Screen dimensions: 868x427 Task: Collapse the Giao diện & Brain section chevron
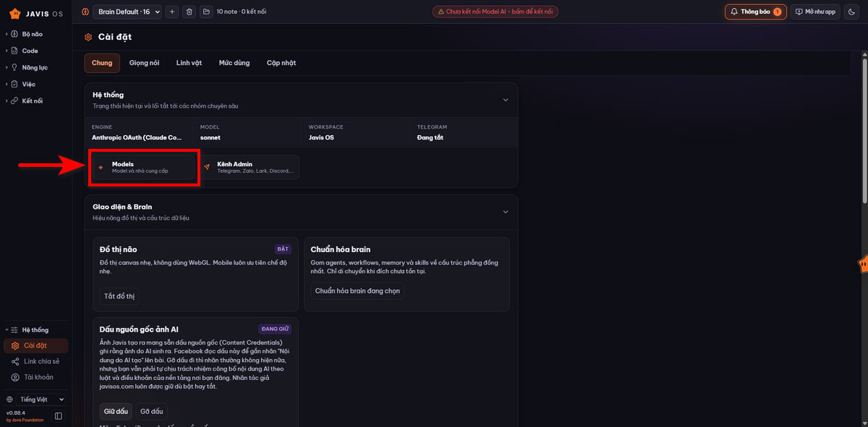(506, 212)
